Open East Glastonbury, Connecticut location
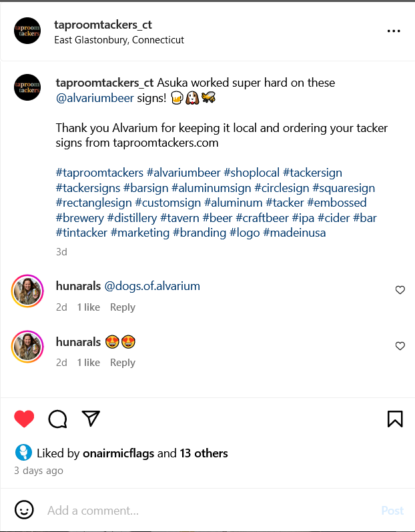Screen dimensions: 415x532 click(x=119, y=40)
